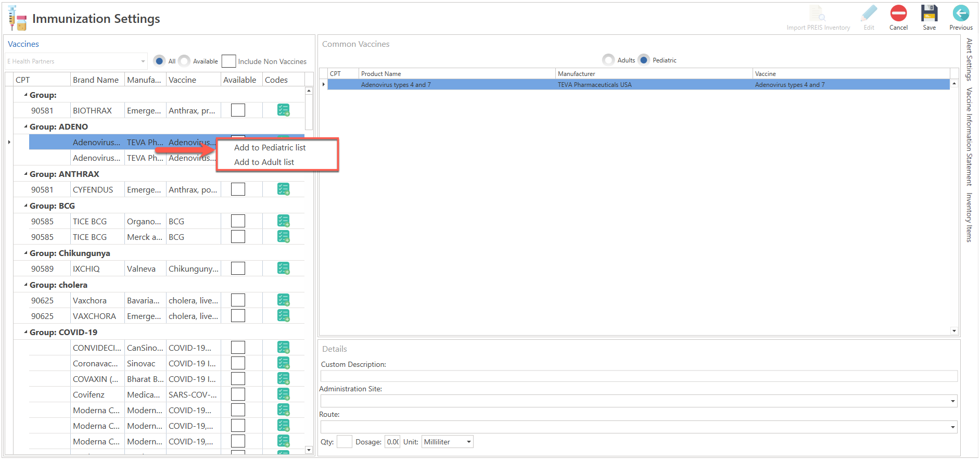Click the Edit pencil icon
Image resolution: width=980 pixels, height=460 pixels.
[869, 14]
